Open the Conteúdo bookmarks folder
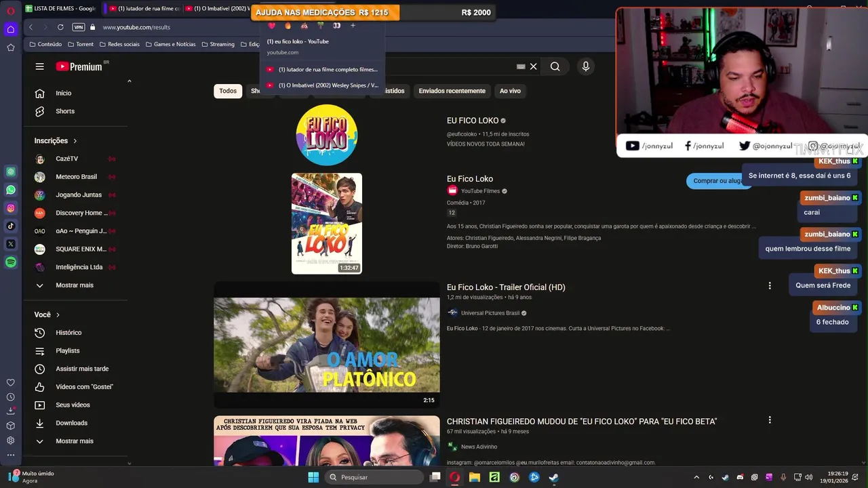The image size is (868, 488). 45,44
